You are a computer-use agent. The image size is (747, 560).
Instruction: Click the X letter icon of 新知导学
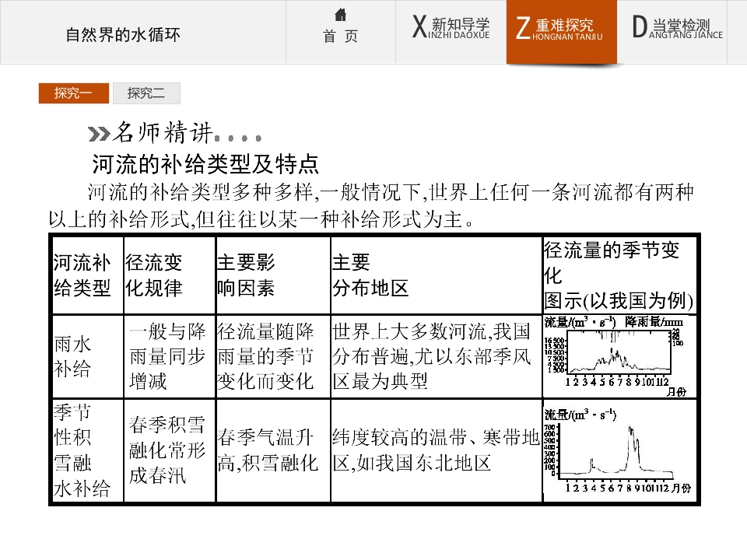tap(419, 26)
